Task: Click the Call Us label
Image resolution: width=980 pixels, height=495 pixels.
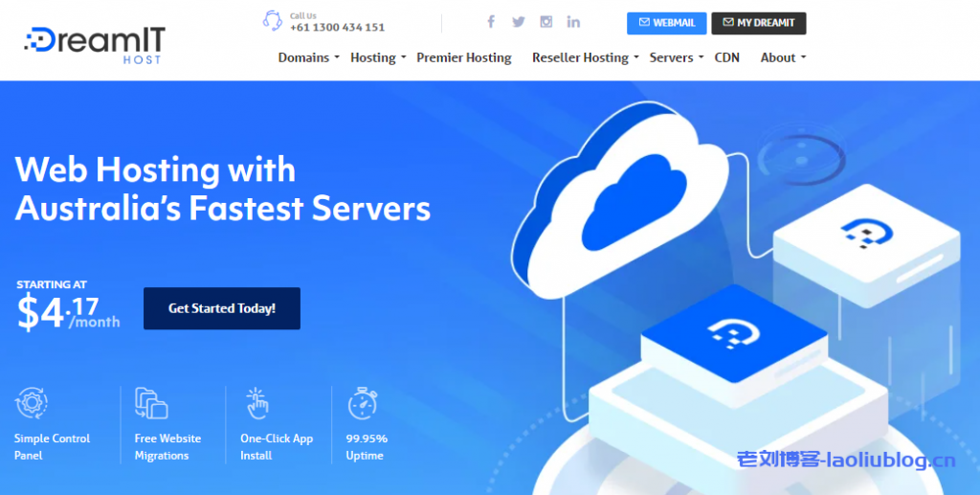Action: 303,15
